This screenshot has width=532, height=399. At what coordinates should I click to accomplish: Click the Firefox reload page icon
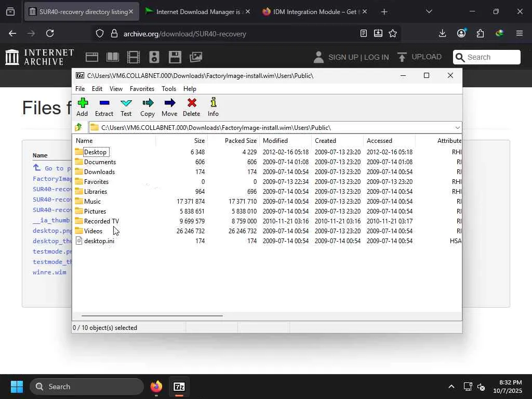click(x=50, y=33)
